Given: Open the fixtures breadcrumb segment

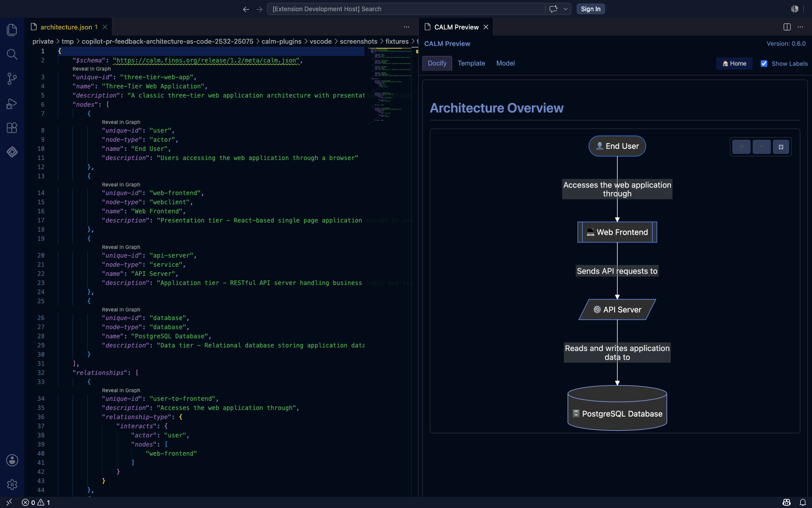Looking at the screenshot, I should coord(397,42).
